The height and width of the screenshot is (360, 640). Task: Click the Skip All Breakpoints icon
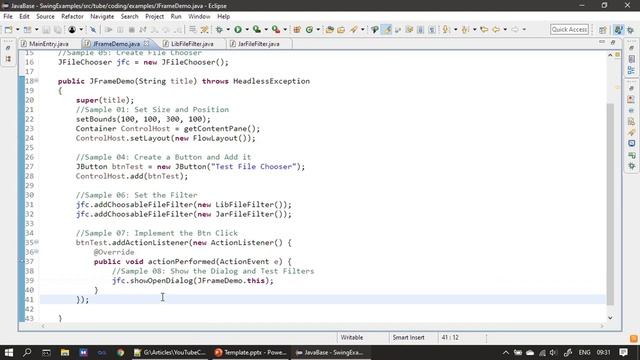tap(93, 29)
